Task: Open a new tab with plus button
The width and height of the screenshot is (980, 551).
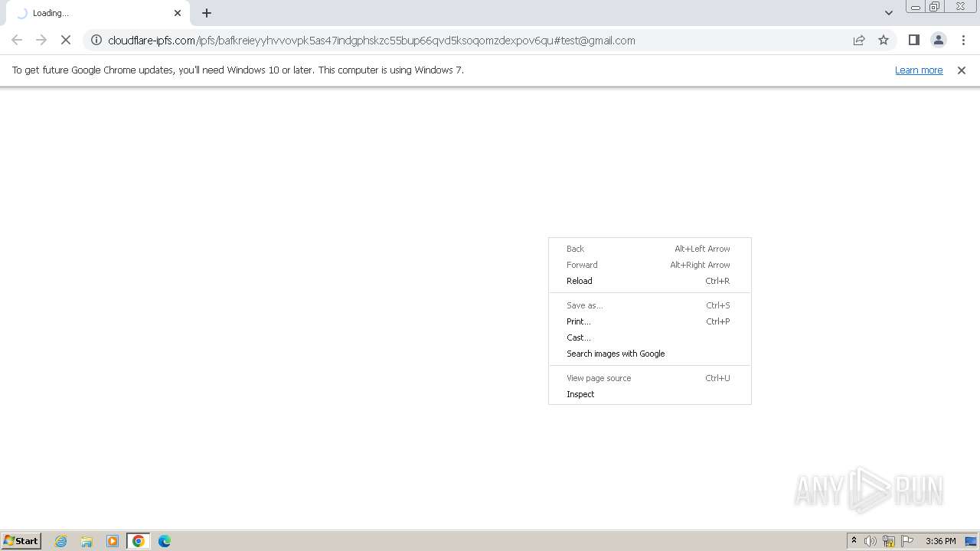Action: point(207,13)
